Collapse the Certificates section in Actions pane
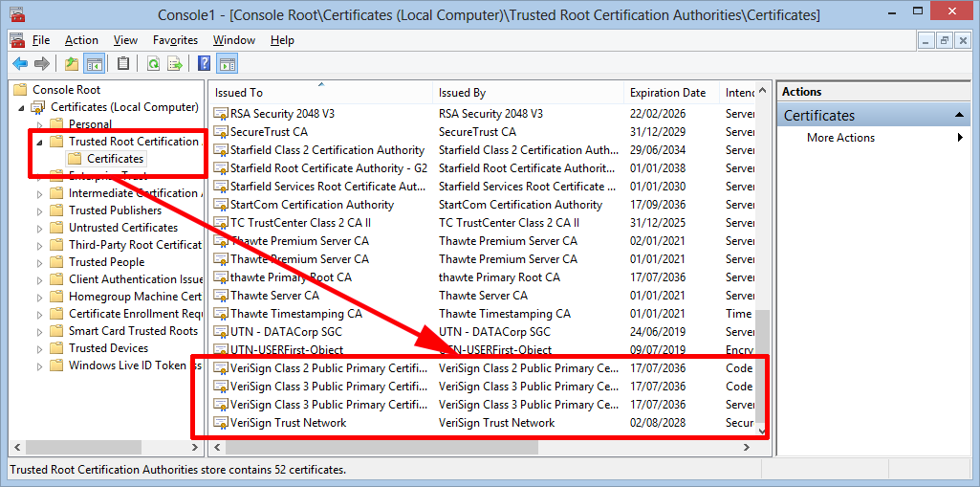Viewport: 980px width, 487px height. (x=959, y=116)
